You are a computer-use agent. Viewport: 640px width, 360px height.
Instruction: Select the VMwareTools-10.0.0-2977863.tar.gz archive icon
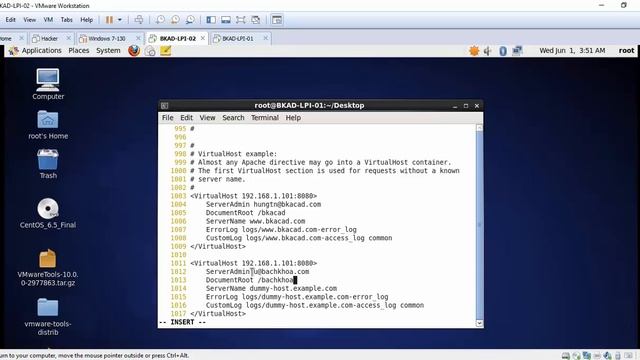pyautogui.click(x=48, y=268)
